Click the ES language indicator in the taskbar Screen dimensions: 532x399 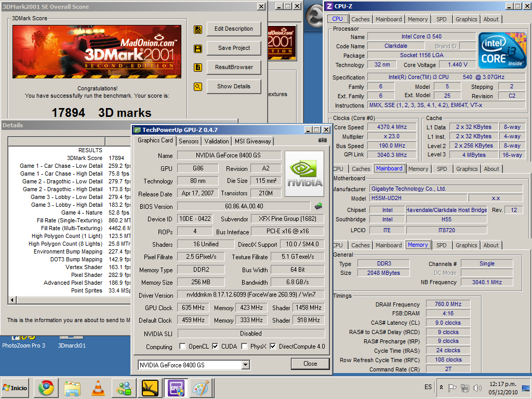[428, 387]
